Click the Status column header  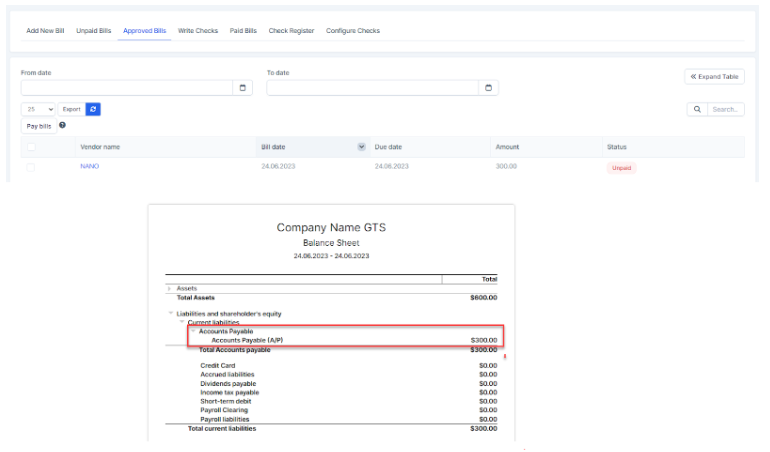point(617,147)
